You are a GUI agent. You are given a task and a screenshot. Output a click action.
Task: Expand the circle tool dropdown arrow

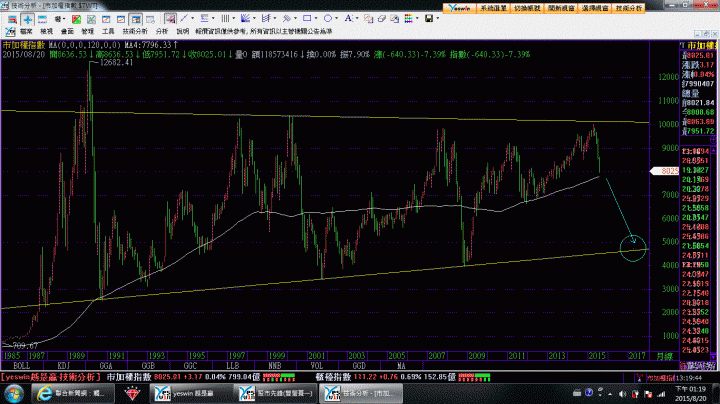click(x=337, y=19)
